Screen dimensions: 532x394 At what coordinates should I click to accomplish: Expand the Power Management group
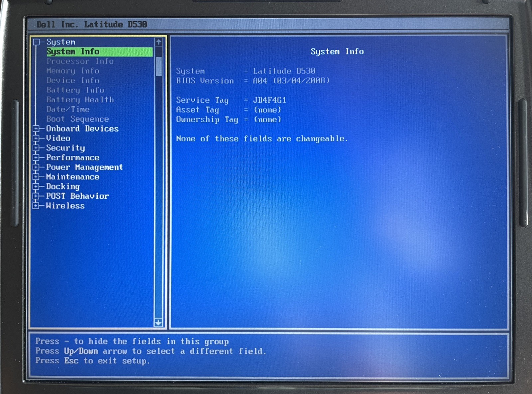36,167
